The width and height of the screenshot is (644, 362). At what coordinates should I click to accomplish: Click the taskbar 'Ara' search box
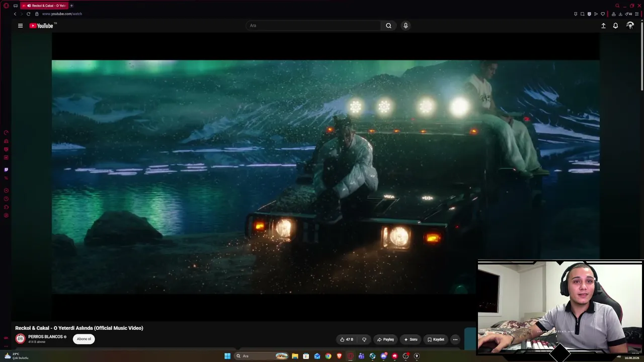[262, 356]
